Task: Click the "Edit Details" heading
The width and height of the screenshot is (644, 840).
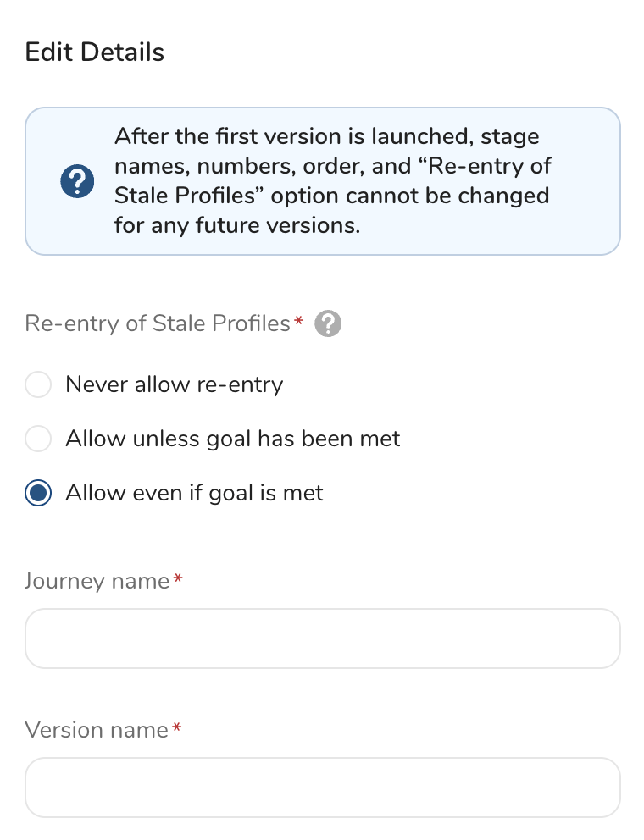Action: coord(95,52)
